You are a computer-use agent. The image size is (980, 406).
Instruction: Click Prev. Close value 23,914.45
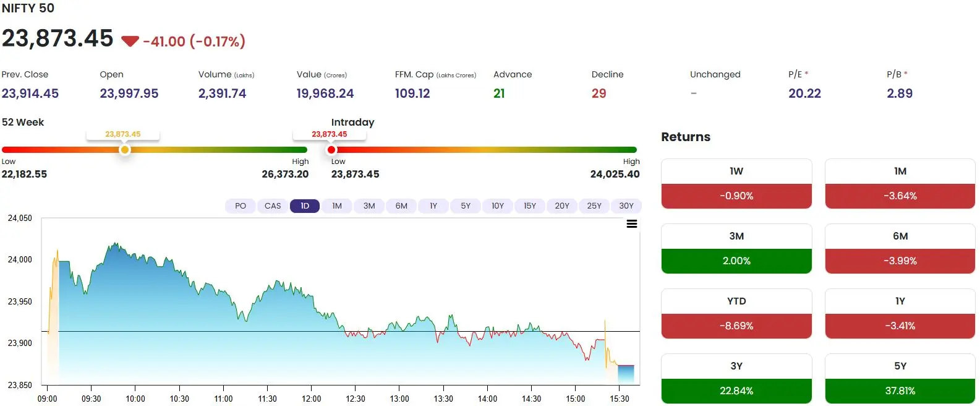tap(30, 93)
